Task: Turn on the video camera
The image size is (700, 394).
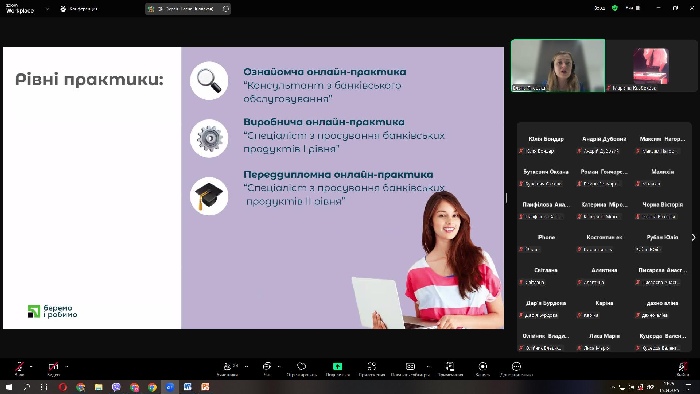Action: [x=54, y=367]
